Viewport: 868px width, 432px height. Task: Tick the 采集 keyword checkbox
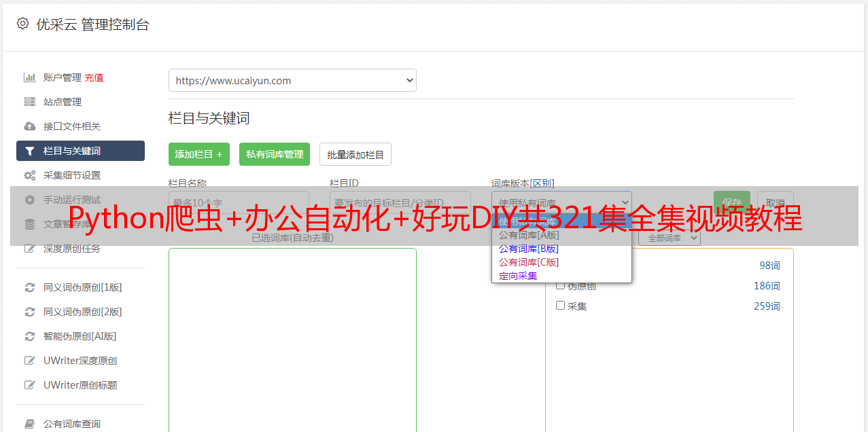click(x=561, y=306)
